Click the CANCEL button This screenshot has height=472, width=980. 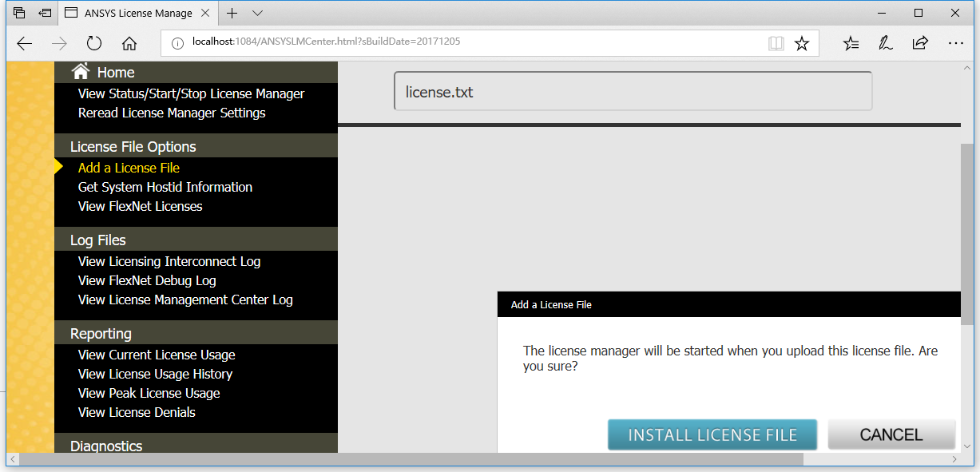[891, 434]
